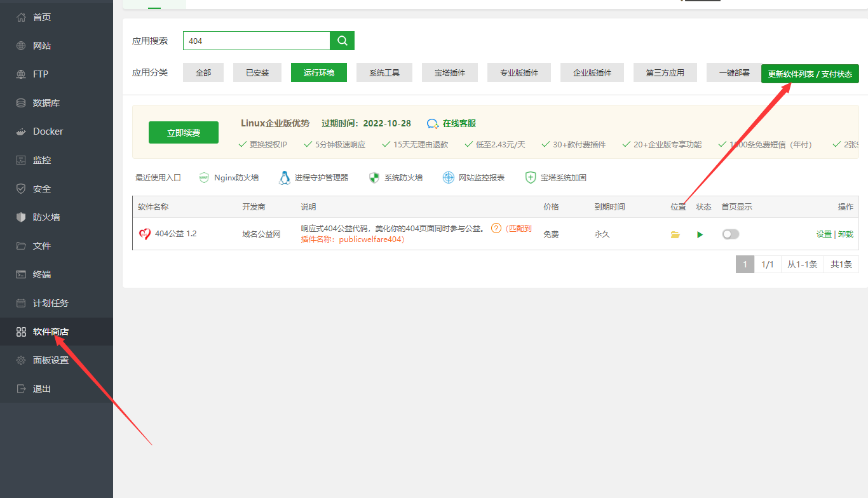868x498 pixels.
Task: Click the firewall icon beside 防火墙
Action: tap(21, 217)
